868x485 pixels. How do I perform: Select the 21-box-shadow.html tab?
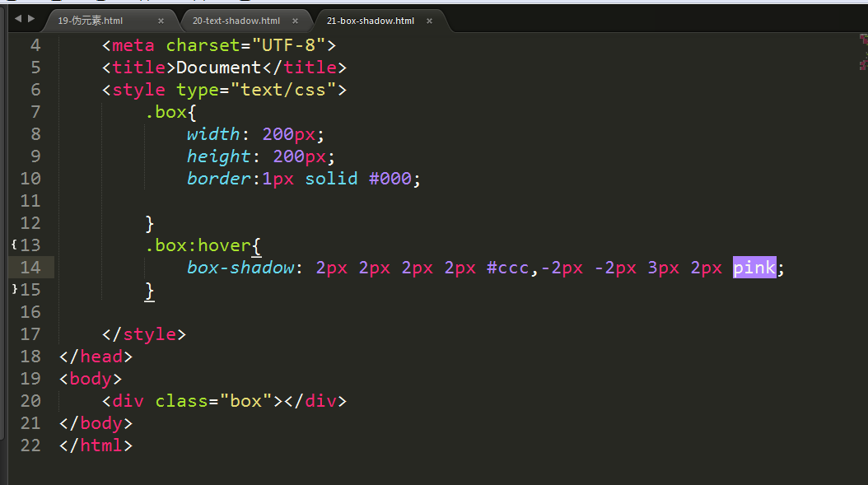click(371, 21)
